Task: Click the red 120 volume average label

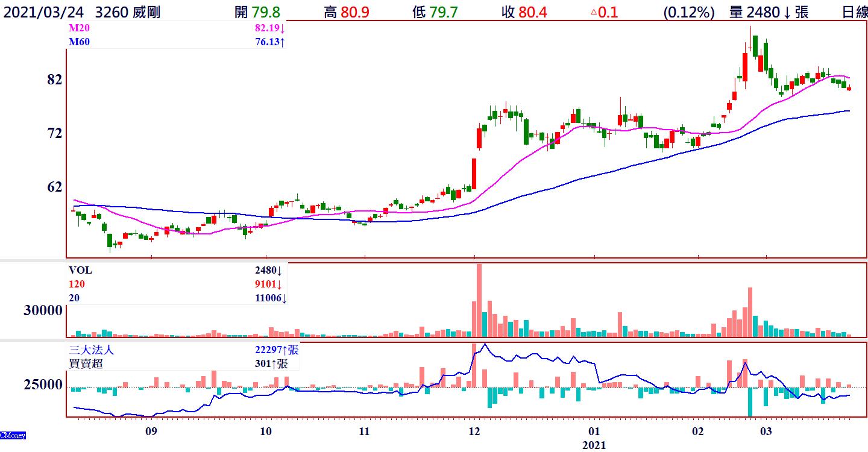Action: (77, 284)
